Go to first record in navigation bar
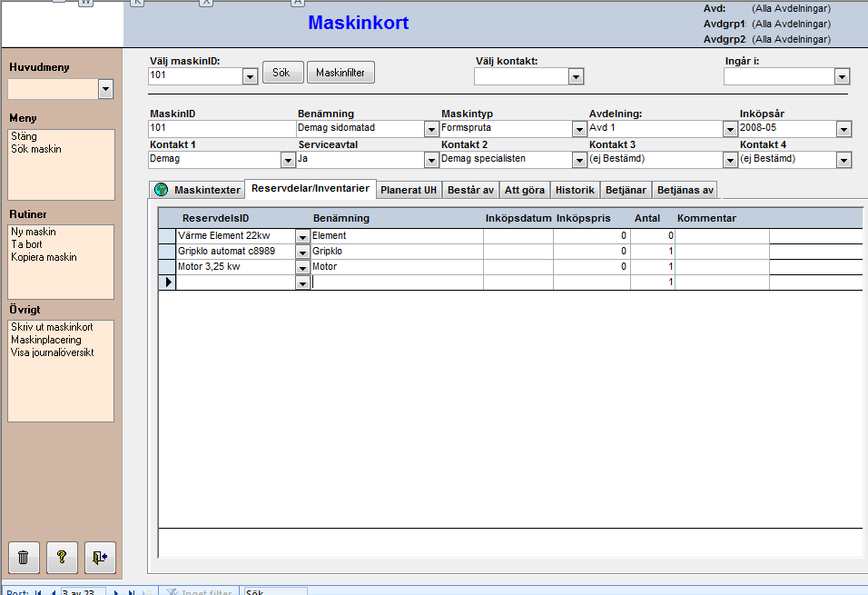The width and height of the screenshot is (868, 595). [x=38, y=592]
